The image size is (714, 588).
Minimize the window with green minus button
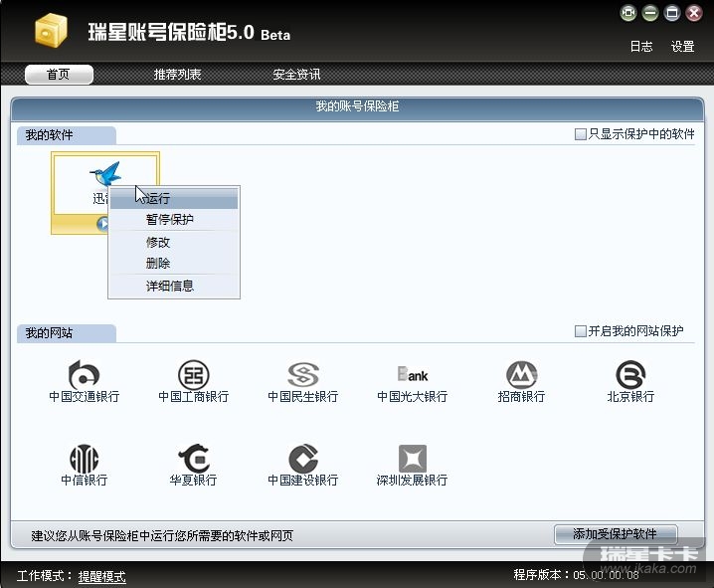tap(650, 13)
